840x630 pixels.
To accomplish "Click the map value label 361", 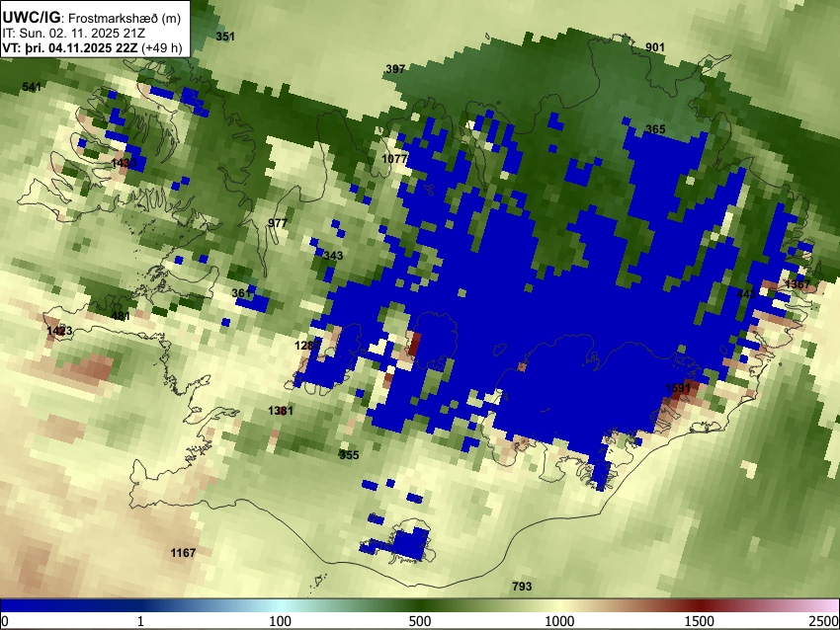I will pos(241,293).
